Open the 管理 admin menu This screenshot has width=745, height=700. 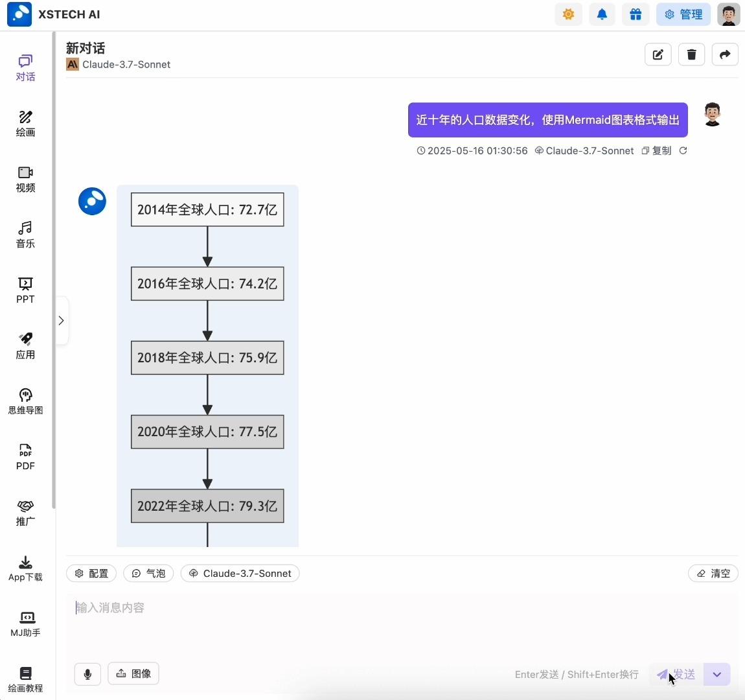click(x=683, y=14)
